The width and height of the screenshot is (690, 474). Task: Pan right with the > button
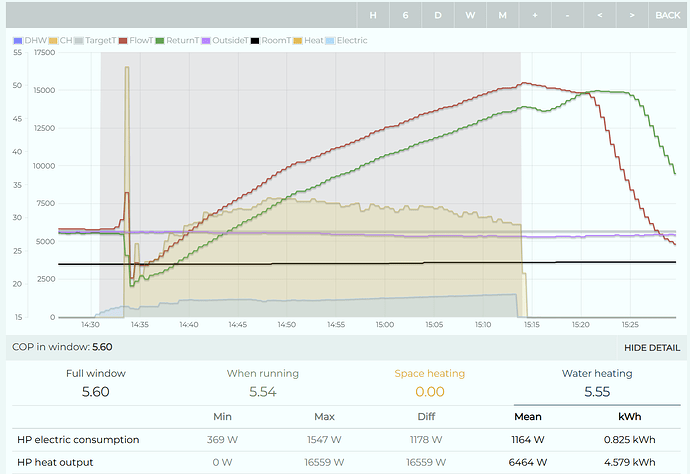pos(632,15)
